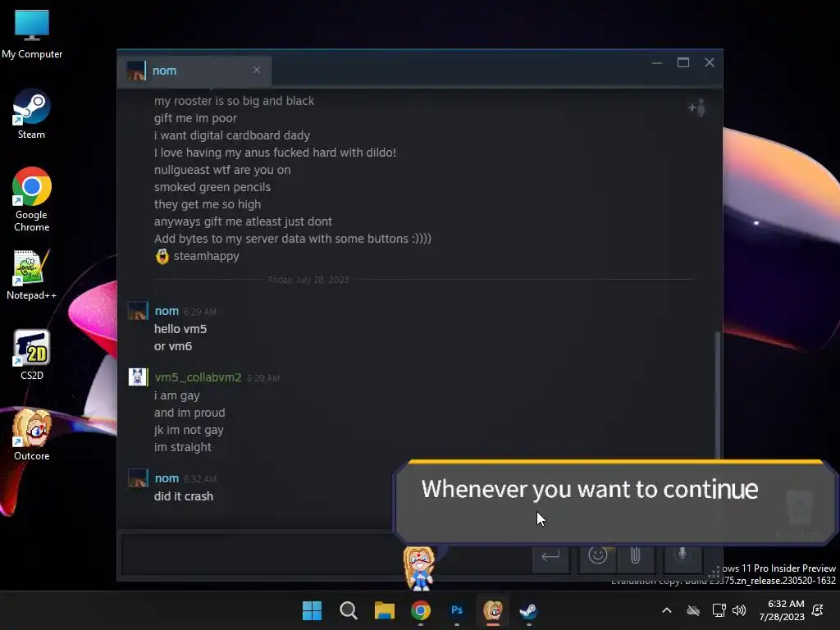Click the message 'hello vm5'
This screenshot has height=630, width=840.
(180, 329)
